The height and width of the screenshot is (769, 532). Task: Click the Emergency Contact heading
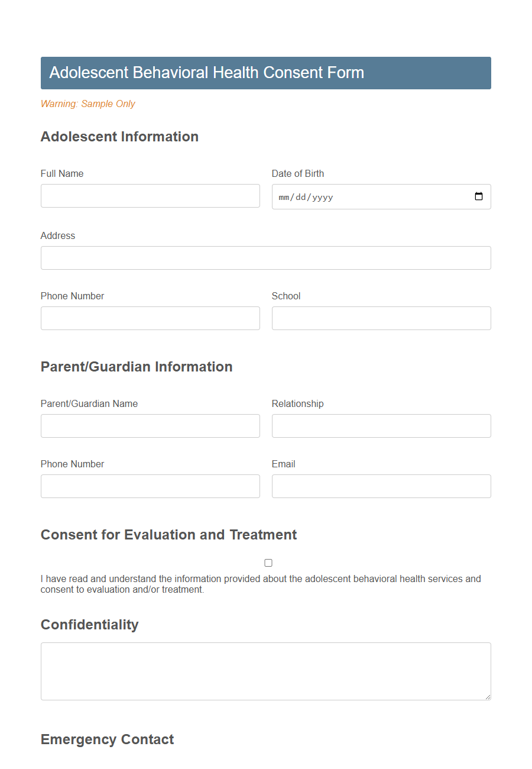pyautogui.click(x=107, y=739)
